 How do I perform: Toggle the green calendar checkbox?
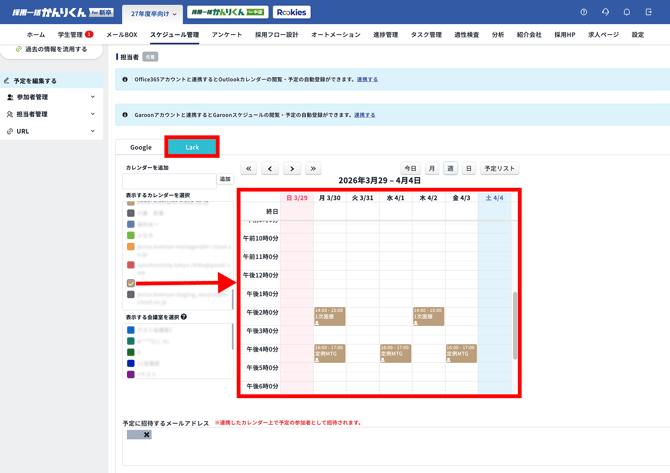pos(131,236)
